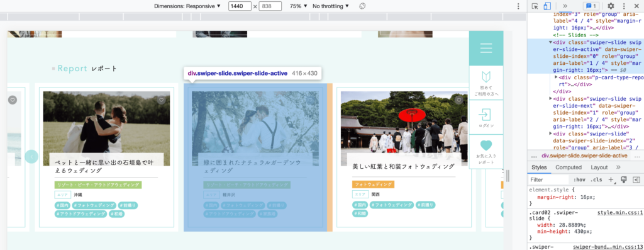Open the Dimensions: Responsive dropdown
The width and height of the screenshot is (644, 250).
tap(187, 6)
